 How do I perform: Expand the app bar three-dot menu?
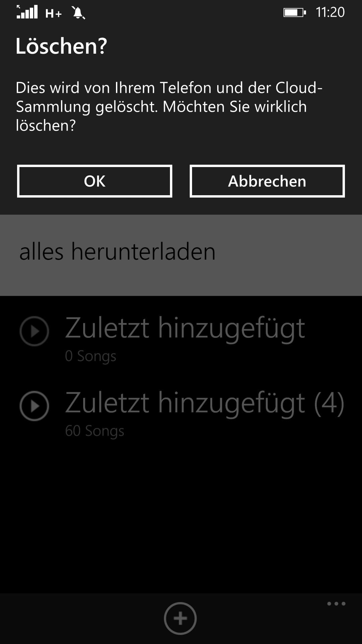[336, 604]
